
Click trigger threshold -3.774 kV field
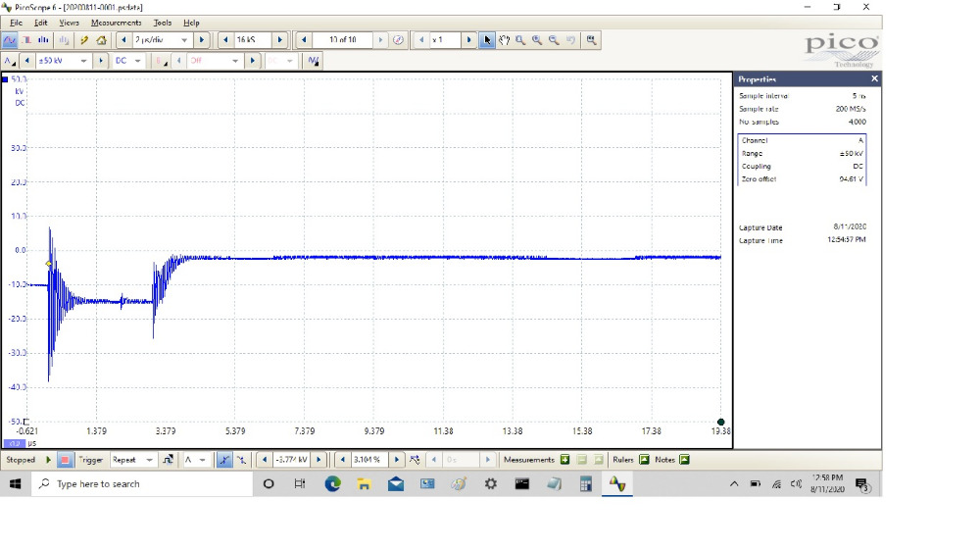click(292, 460)
